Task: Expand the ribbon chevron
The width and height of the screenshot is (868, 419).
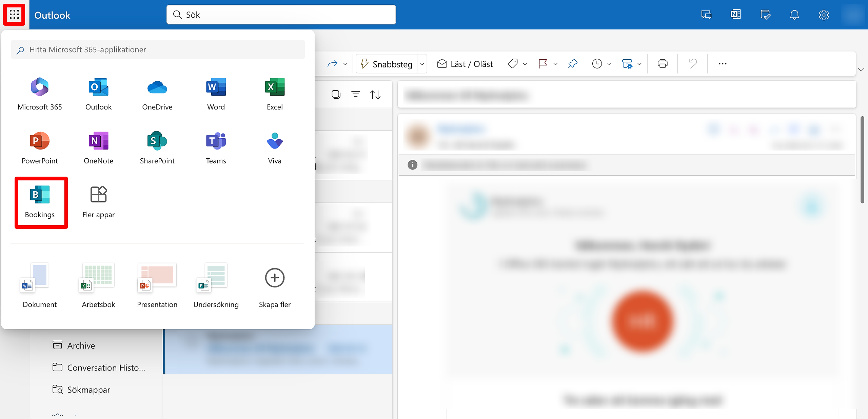Action: [x=861, y=69]
